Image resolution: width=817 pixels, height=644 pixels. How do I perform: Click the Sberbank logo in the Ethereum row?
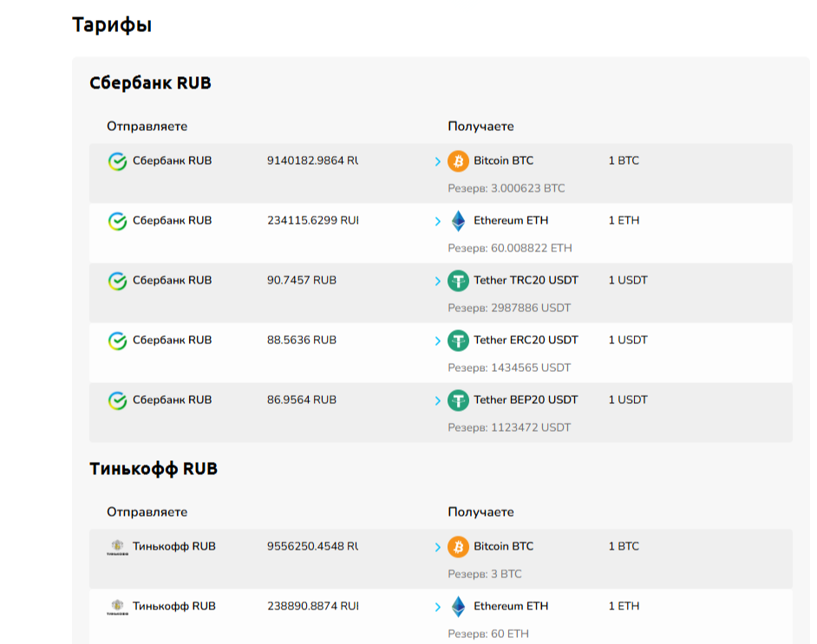(117, 221)
